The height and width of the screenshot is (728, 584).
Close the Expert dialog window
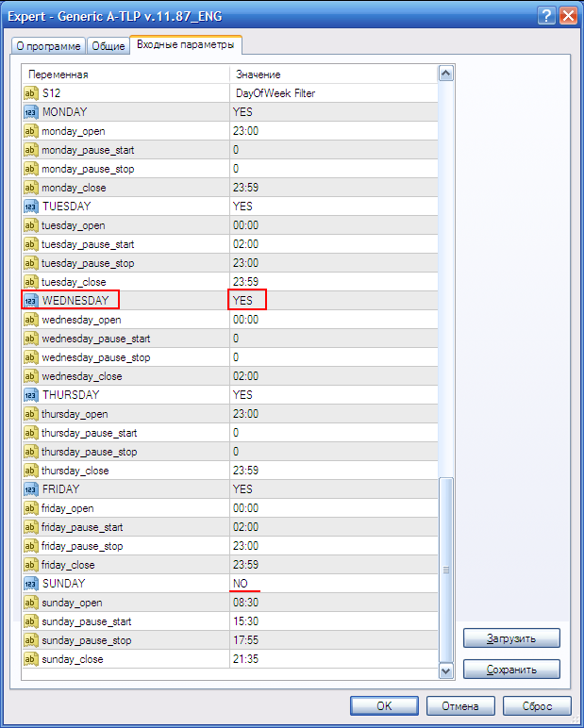coord(568,16)
